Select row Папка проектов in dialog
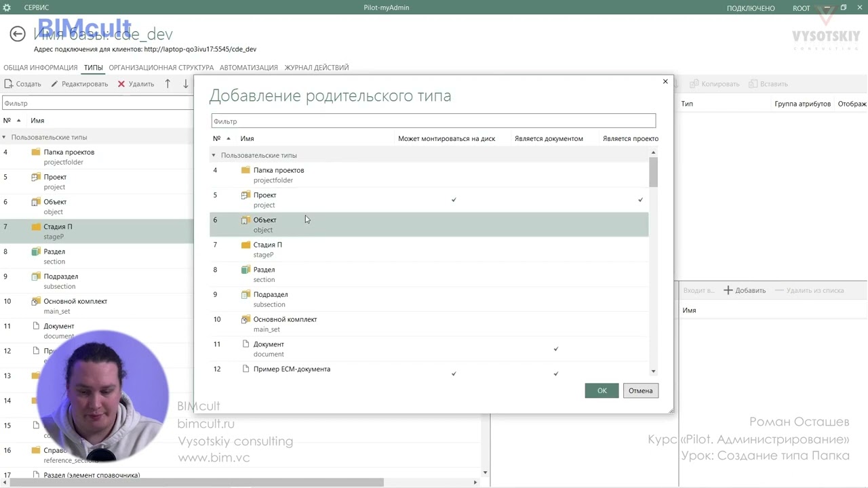Image resolution: width=868 pixels, height=488 pixels. [x=429, y=175]
